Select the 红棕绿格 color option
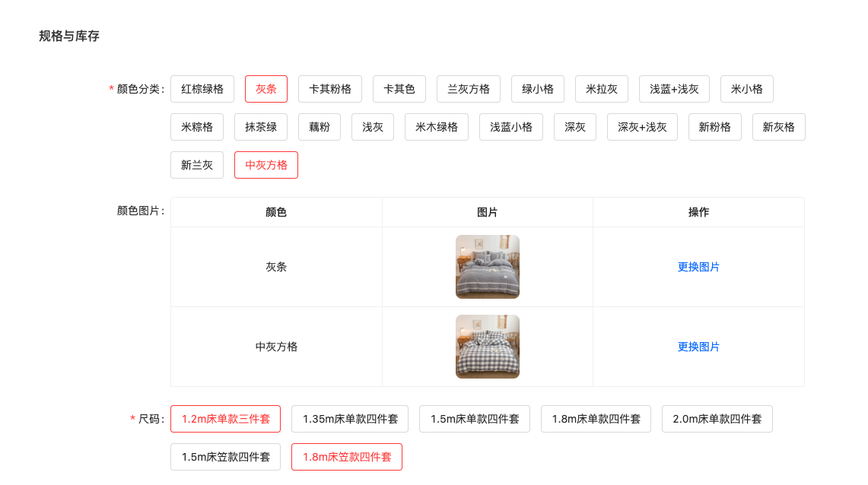This screenshot has width=868, height=485. pyautogui.click(x=202, y=89)
